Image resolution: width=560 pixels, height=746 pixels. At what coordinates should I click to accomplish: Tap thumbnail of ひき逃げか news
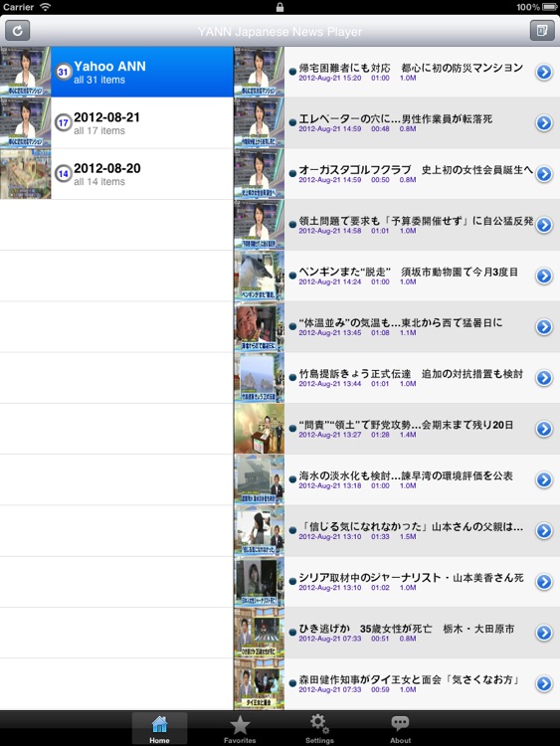coord(260,633)
